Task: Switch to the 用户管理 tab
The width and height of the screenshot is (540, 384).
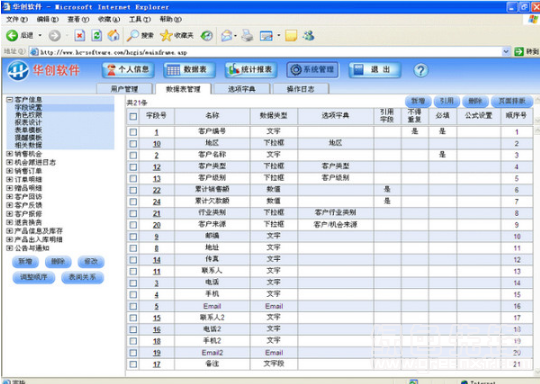Action: coord(124,89)
